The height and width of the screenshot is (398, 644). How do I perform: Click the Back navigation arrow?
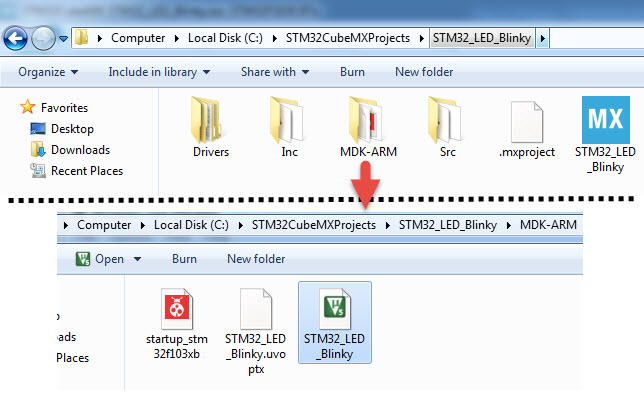point(16,39)
